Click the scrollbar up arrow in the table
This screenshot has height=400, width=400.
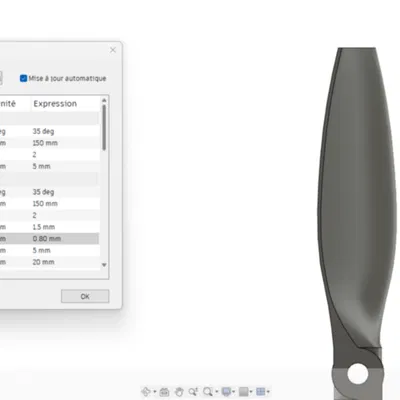click(104, 100)
